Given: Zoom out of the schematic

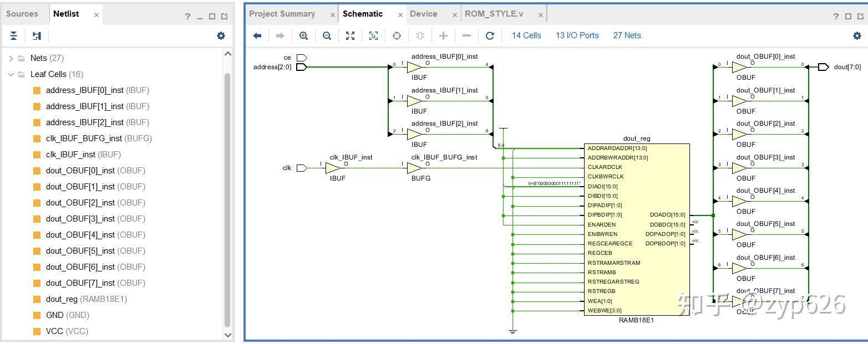Looking at the screenshot, I should pos(327,35).
